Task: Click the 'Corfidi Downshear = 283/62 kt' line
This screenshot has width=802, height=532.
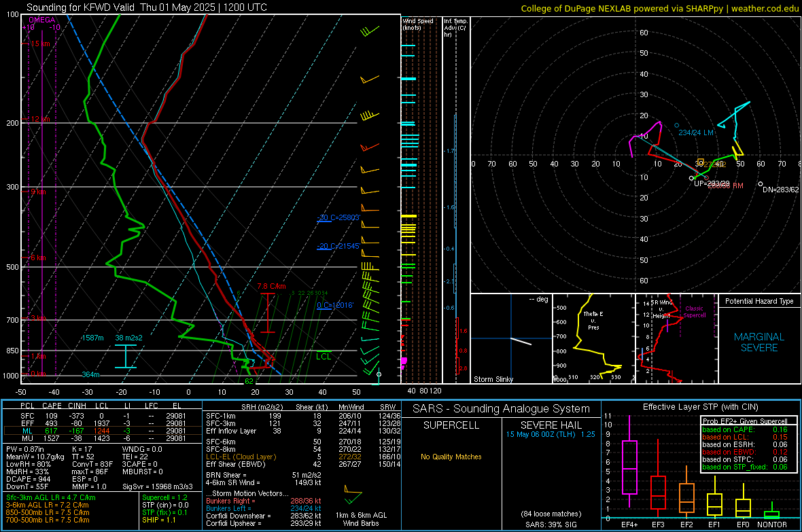Action: [264, 516]
